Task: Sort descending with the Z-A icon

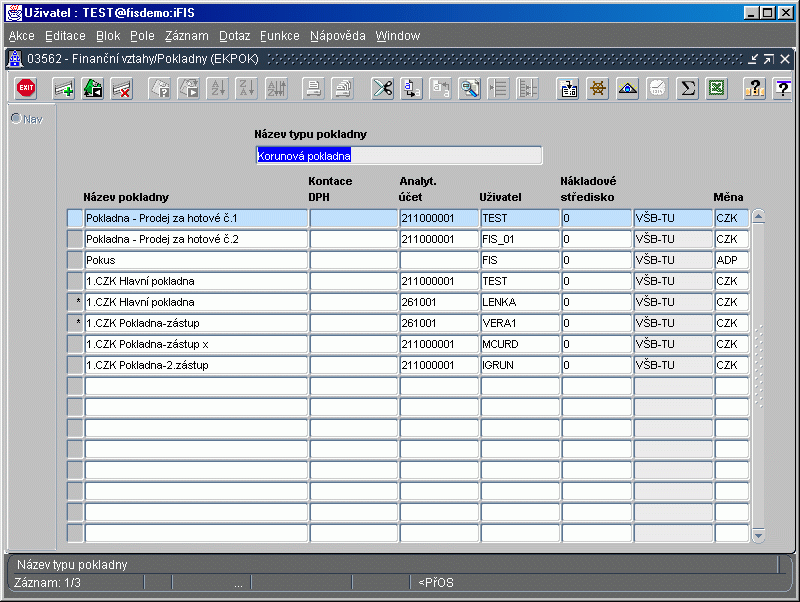Action: pyautogui.click(x=247, y=89)
